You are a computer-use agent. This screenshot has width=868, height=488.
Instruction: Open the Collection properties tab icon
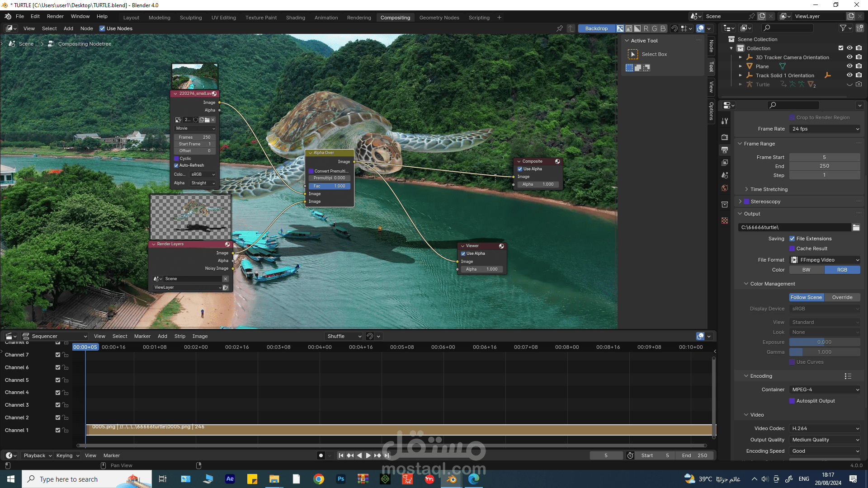pos(725,204)
